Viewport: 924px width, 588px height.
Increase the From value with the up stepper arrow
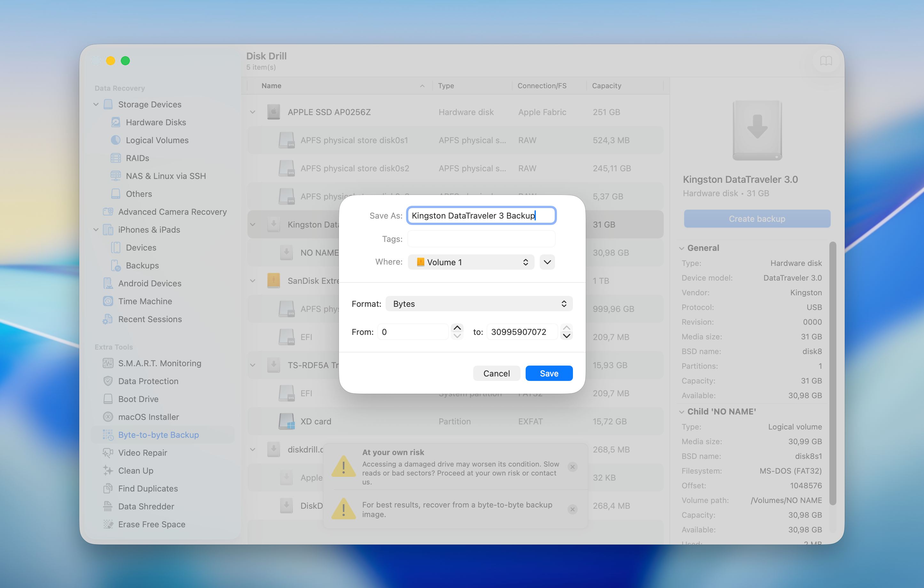click(457, 328)
